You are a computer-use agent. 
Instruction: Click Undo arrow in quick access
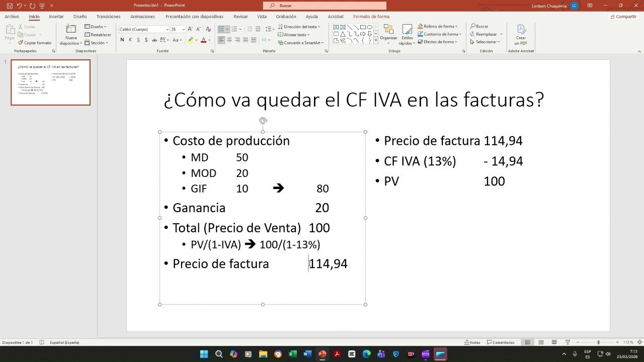(19, 6)
